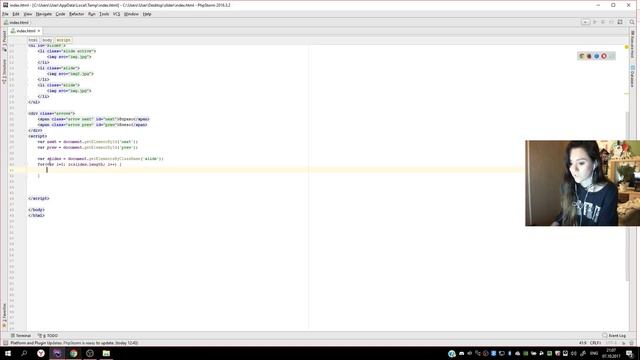Open the TODO tool window

(48, 336)
